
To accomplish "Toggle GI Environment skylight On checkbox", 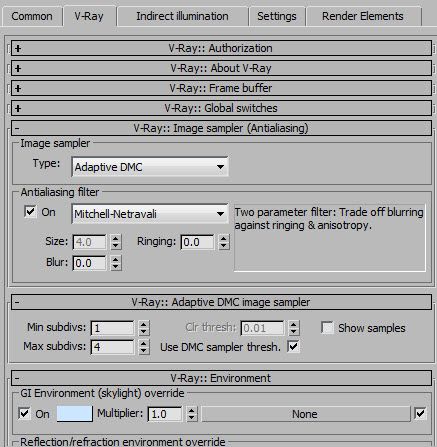I will click(24, 414).
